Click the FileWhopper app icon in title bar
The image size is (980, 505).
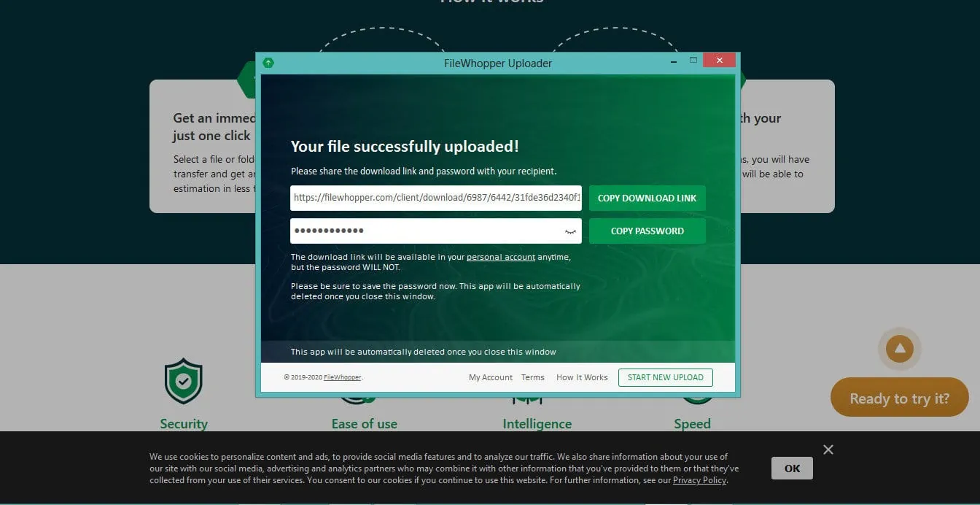click(x=268, y=63)
